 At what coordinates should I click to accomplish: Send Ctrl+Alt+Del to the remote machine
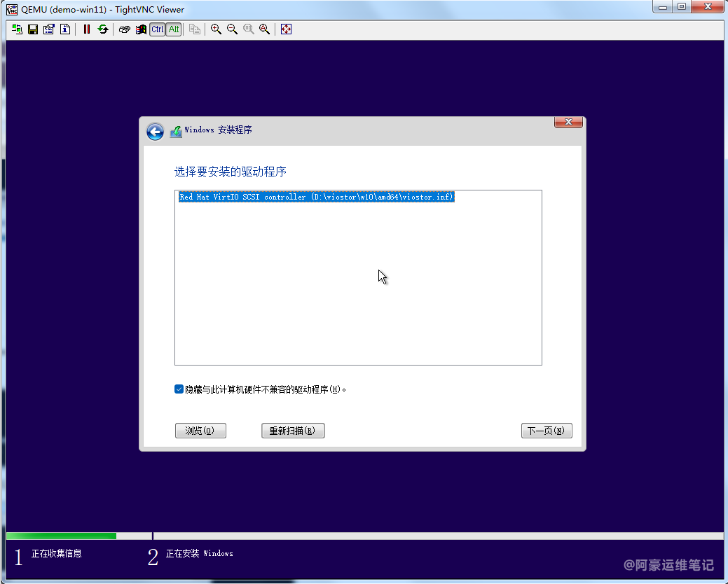[125, 29]
